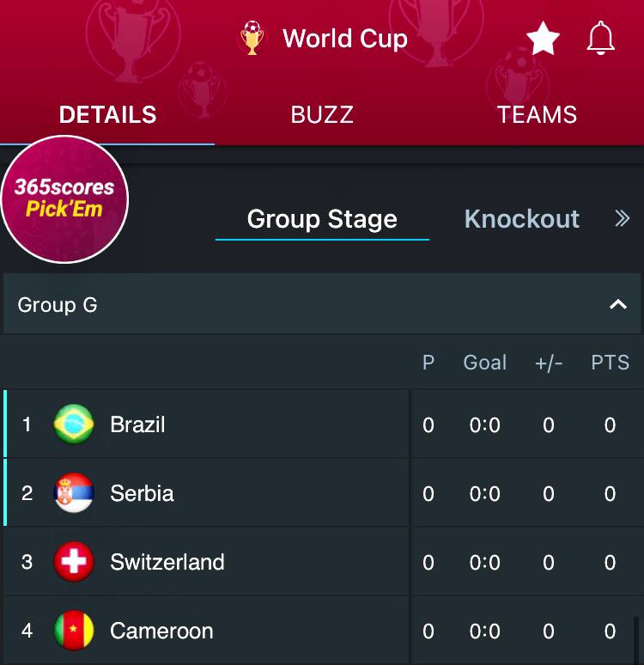Switch to the BUZZ tab
This screenshot has width=644, height=665.
tap(322, 115)
